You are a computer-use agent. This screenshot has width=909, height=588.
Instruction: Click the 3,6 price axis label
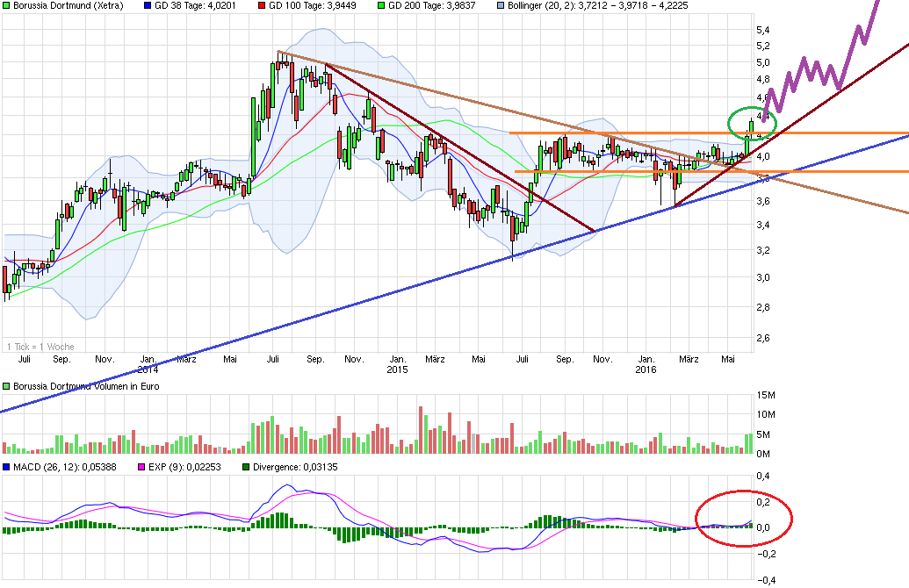click(763, 202)
